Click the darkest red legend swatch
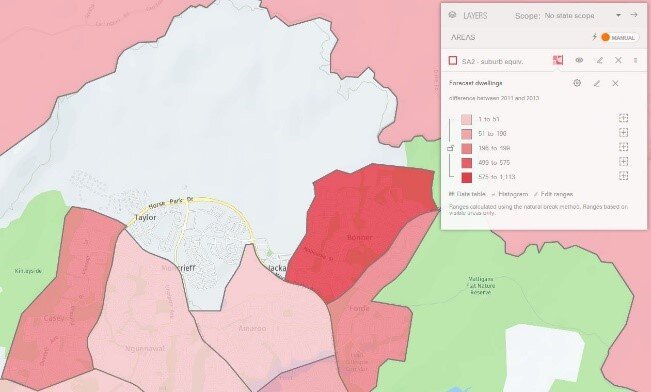 467,177
